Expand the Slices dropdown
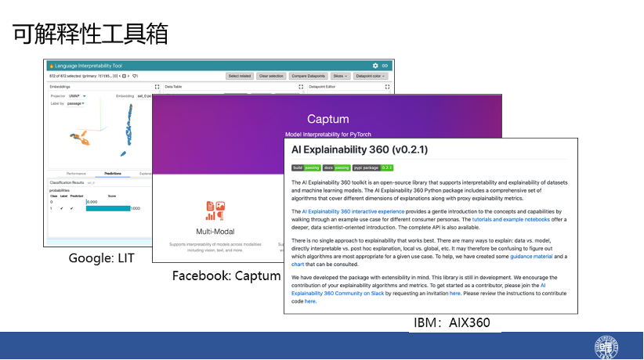 pos(341,76)
